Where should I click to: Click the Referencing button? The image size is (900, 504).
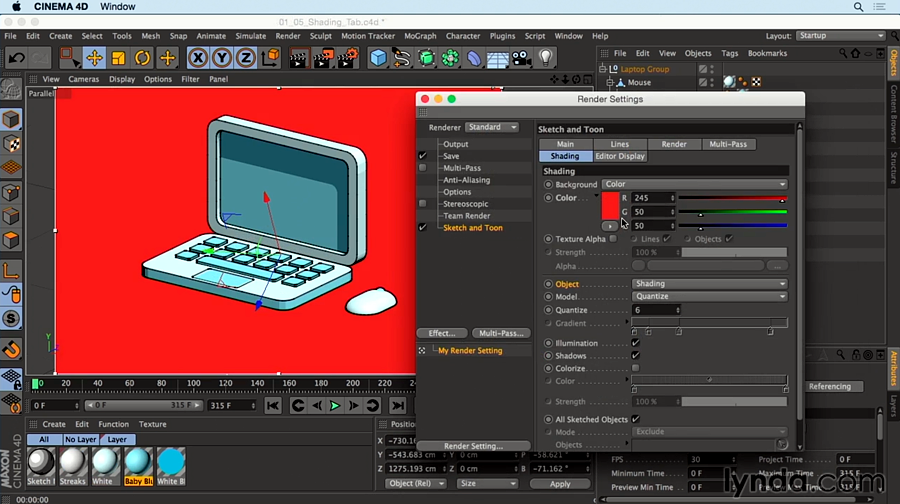pos(829,386)
